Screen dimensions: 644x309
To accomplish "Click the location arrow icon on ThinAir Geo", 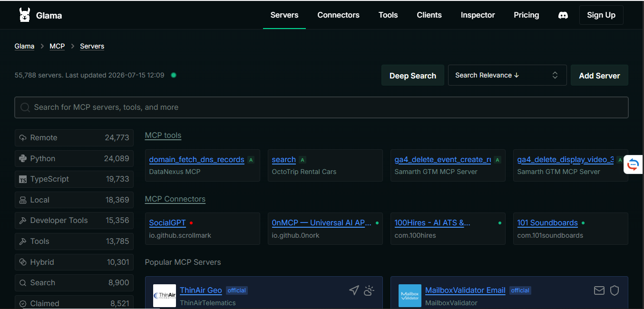I will [x=354, y=290].
